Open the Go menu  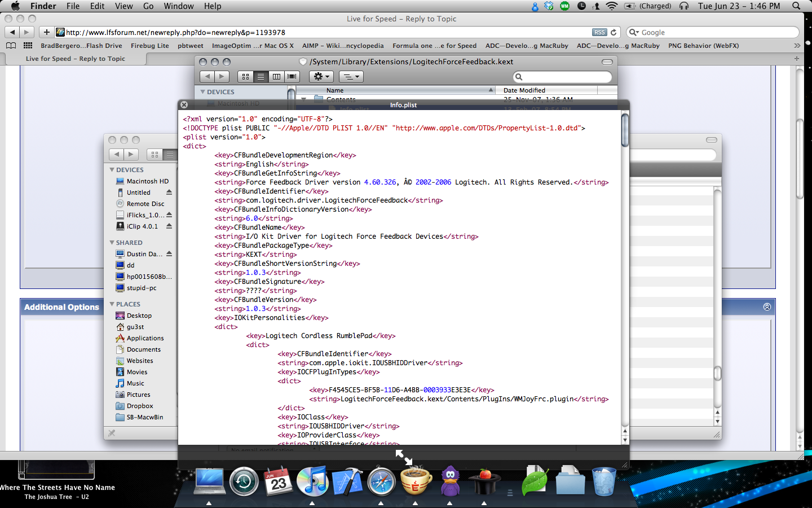click(x=148, y=6)
